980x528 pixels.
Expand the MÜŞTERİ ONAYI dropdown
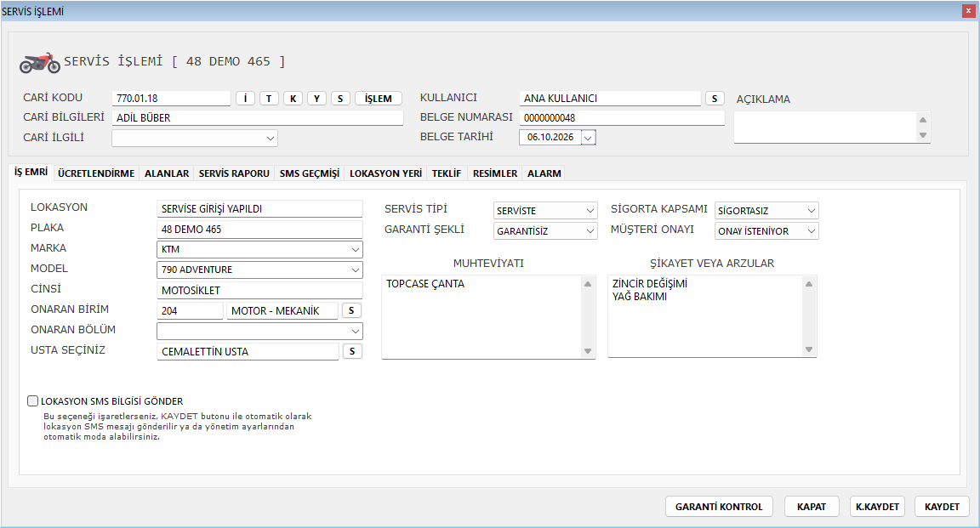(x=812, y=231)
